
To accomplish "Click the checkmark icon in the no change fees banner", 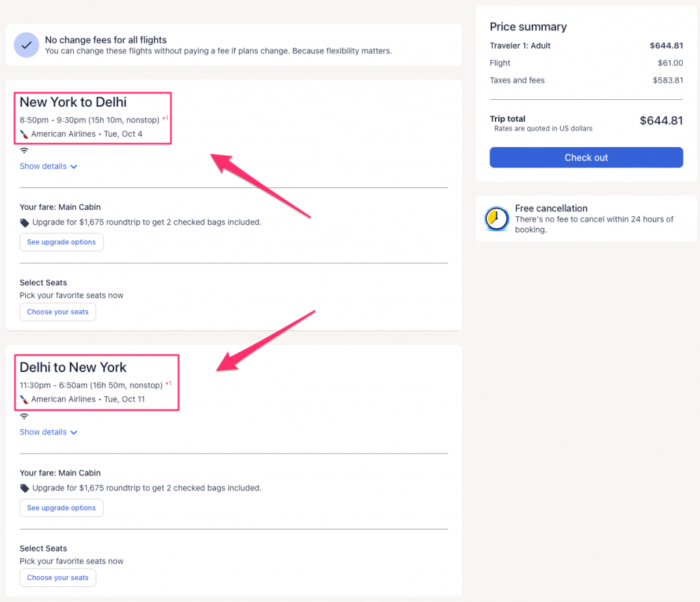I will click(26, 45).
